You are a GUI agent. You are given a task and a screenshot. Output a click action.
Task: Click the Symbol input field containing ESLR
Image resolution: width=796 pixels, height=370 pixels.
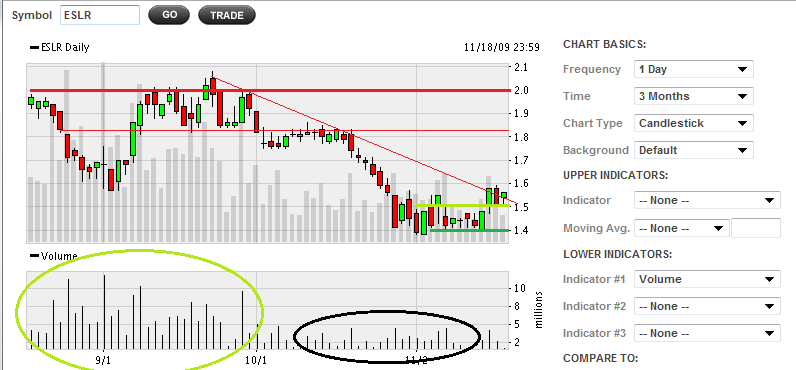(100, 15)
